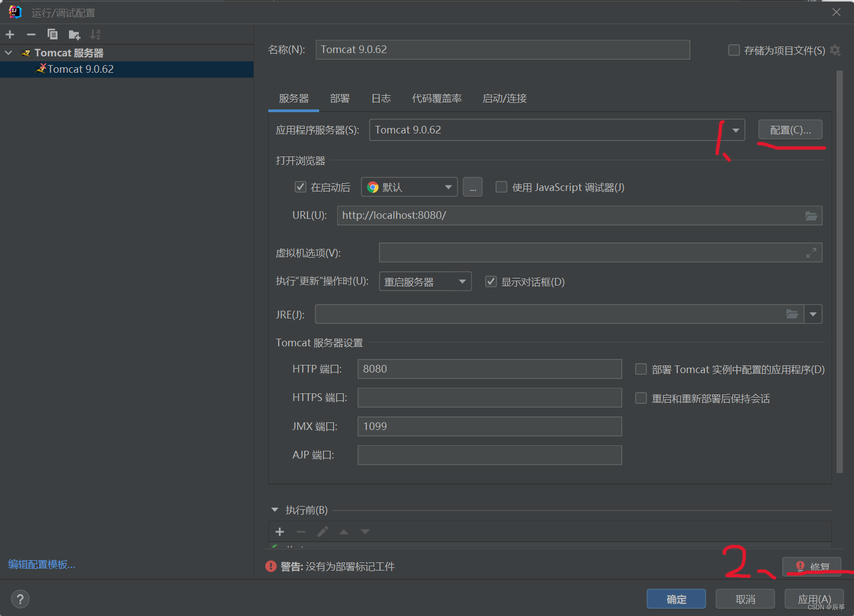This screenshot has width=854, height=616.
Task: Open the 重启服务器 update action dropdown
Action: pyautogui.click(x=425, y=282)
